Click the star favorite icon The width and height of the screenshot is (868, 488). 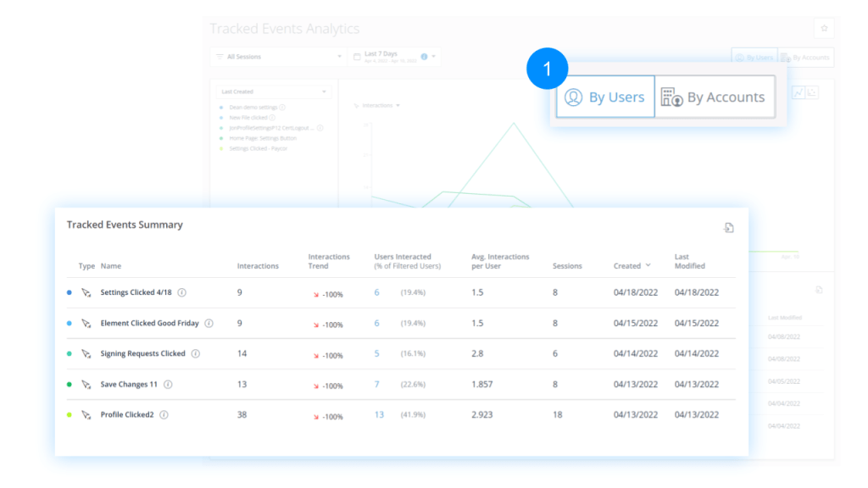pos(824,29)
